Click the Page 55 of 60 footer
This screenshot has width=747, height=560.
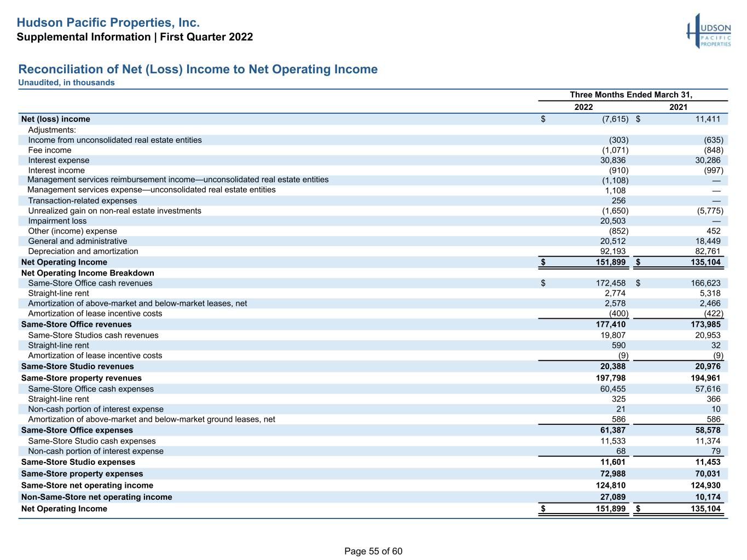point(373,551)
